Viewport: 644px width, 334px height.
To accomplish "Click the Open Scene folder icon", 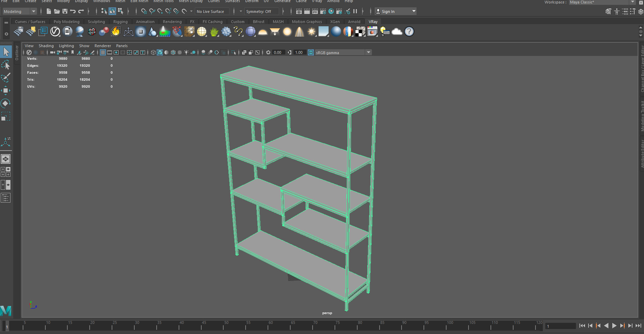I will (x=57, y=11).
